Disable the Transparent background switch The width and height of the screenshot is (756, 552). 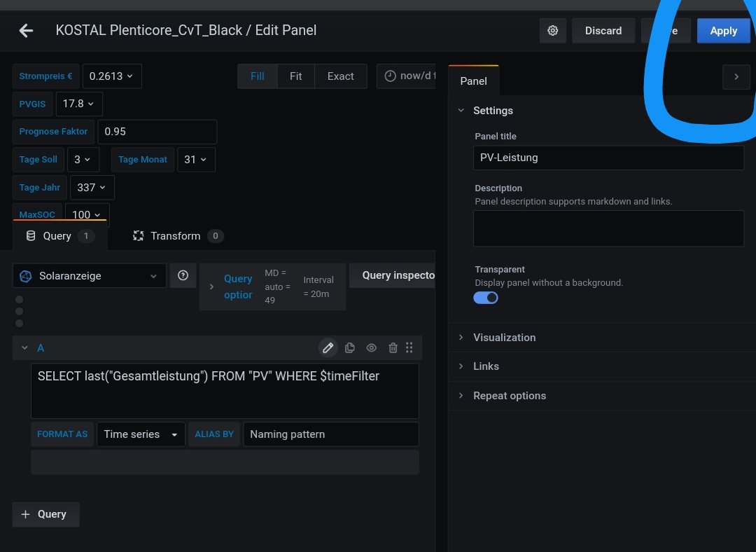point(486,298)
